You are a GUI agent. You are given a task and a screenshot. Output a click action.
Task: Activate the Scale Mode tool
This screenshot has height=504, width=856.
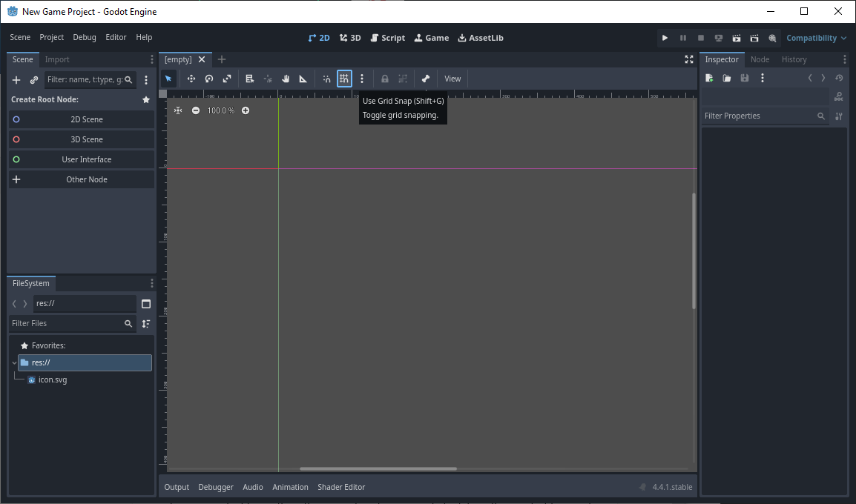(x=227, y=79)
